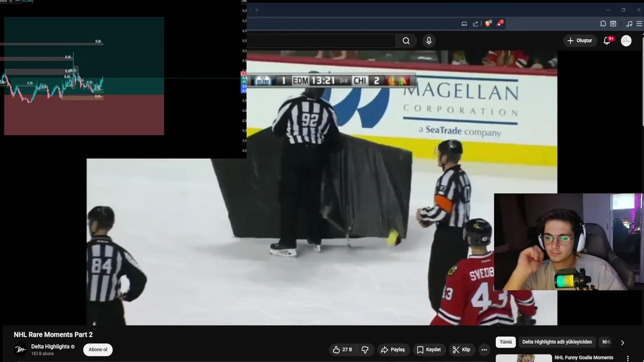Viewport: 644px width, 362px height.
Task: Open Delta Highlights channel avatar
Action: (x=21, y=349)
